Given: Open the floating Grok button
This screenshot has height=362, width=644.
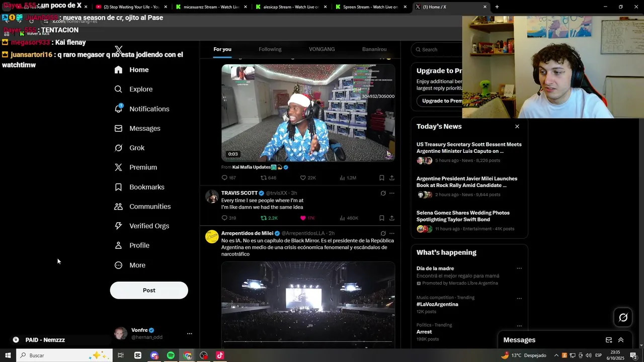Looking at the screenshot, I should click(623, 317).
